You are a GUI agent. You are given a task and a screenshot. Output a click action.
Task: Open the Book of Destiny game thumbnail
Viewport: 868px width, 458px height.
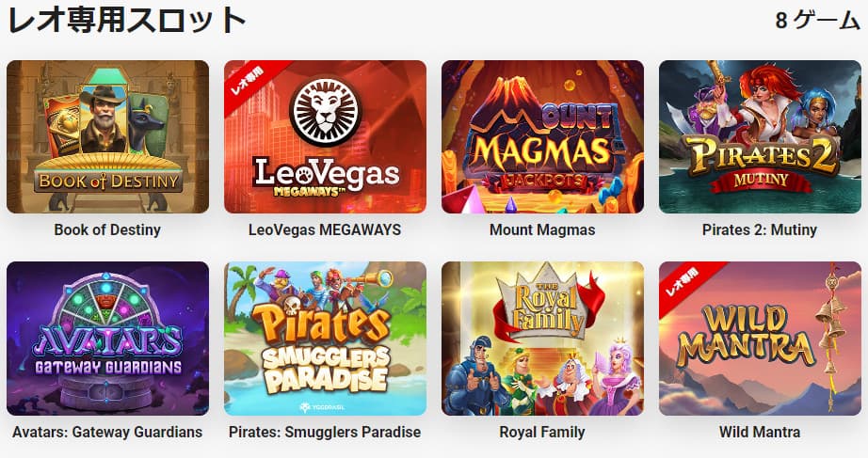tap(108, 136)
